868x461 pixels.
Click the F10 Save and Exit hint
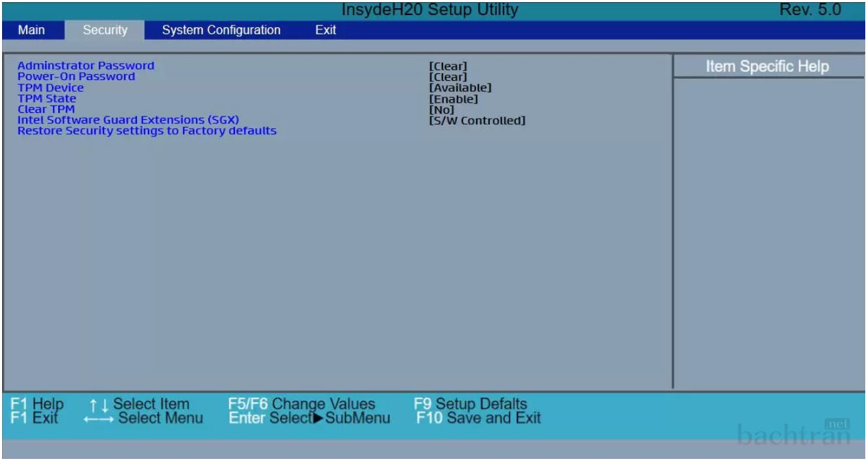point(479,418)
